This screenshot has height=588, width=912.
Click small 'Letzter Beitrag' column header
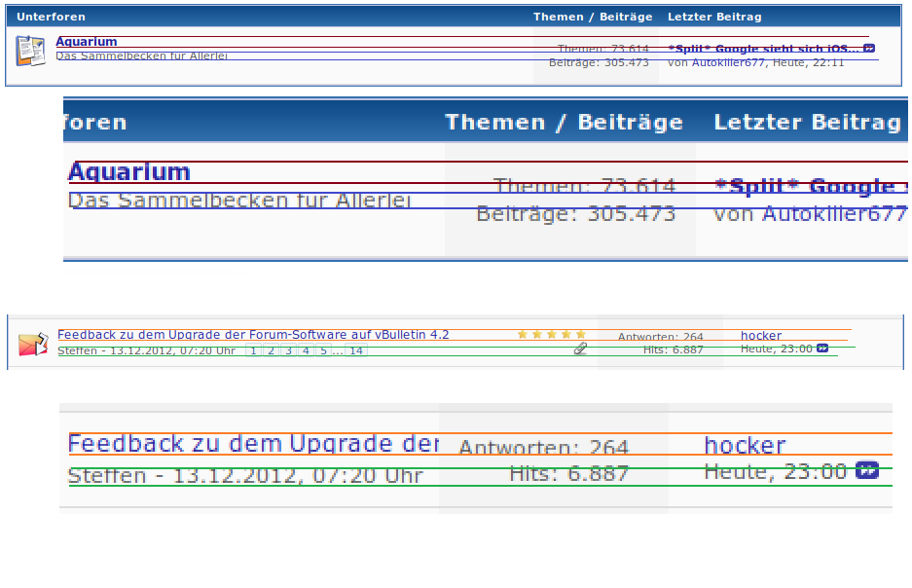(x=714, y=17)
